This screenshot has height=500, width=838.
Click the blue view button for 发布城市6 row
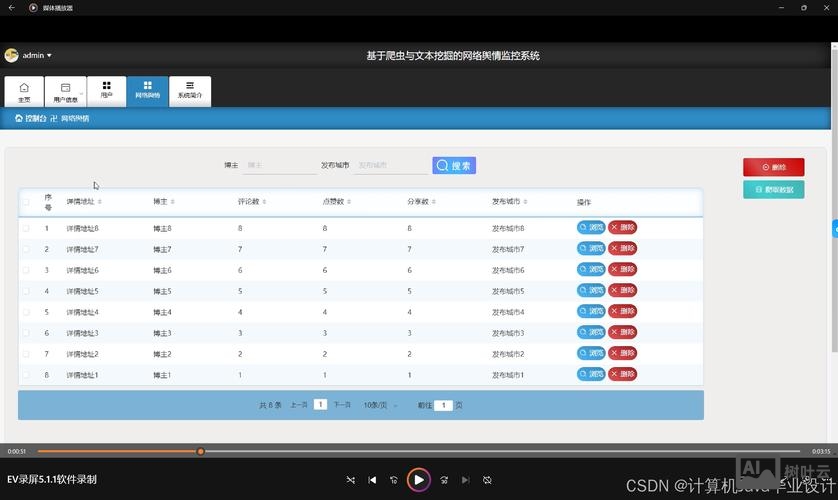click(591, 269)
